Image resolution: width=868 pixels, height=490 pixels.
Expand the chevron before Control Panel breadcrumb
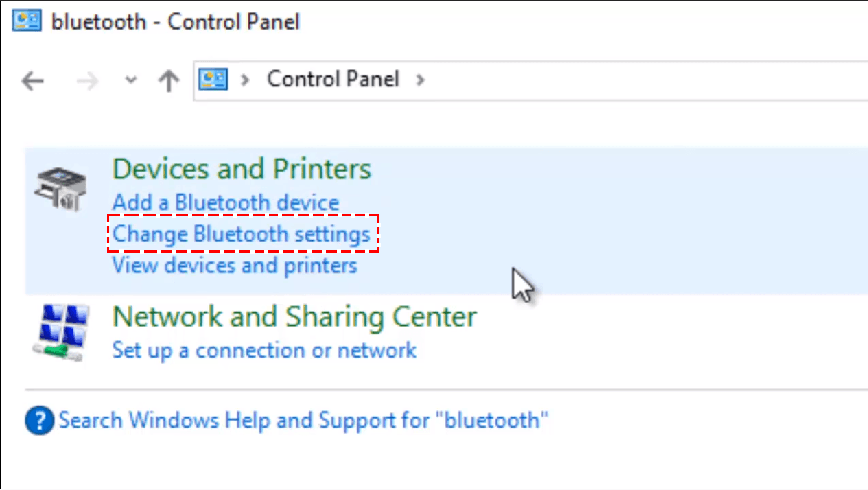tap(245, 80)
